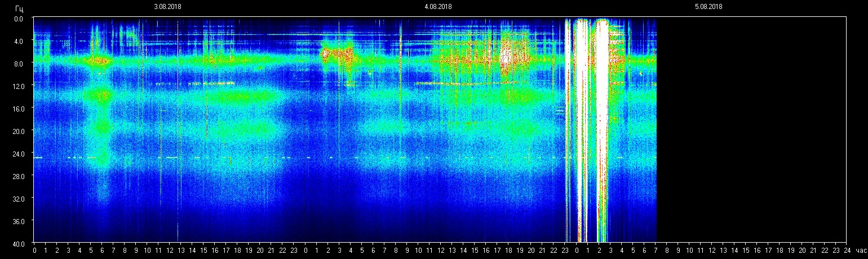Viewport: 868px width, 259px height.
Task: Click the 36.0 Hz axis tick label
Action: [19, 221]
